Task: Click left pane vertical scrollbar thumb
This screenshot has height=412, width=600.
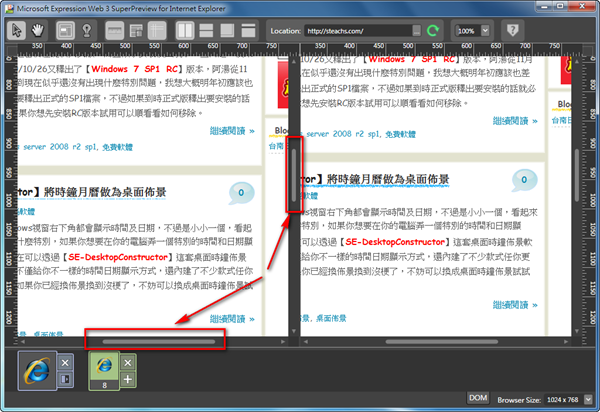Action: coord(294,175)
